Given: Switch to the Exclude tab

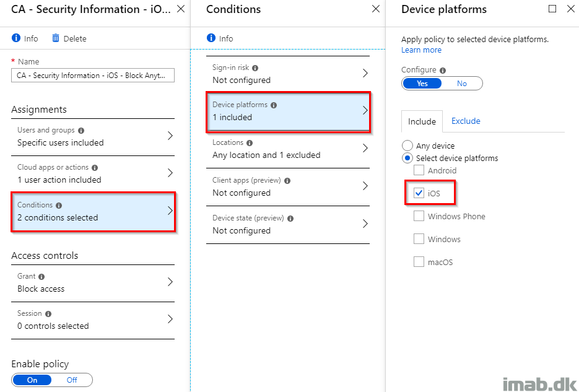Looking at the screenshot, I should pos(466,121).
